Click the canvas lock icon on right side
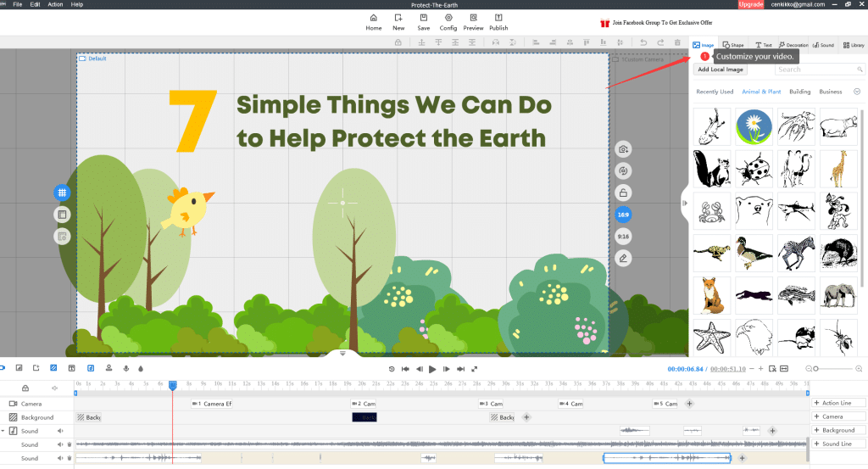Viewport: 868px width, 469px height. click(623, 193)
